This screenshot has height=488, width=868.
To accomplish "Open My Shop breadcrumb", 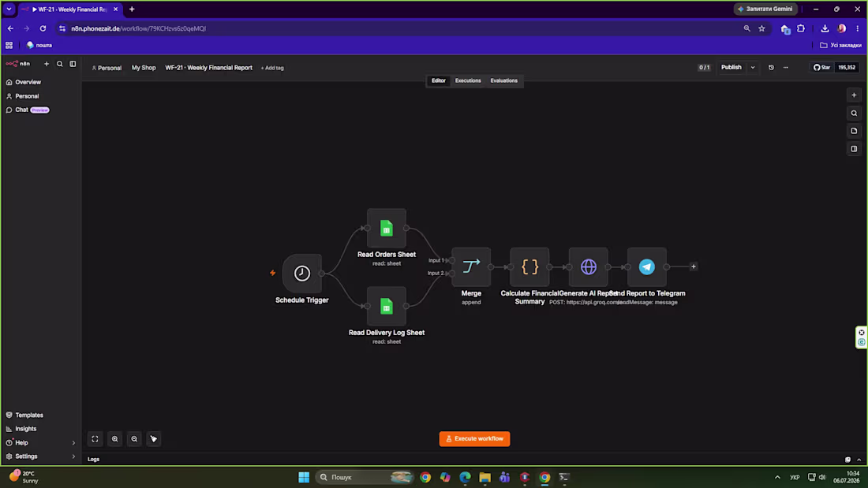I will (x=144, y=68).
